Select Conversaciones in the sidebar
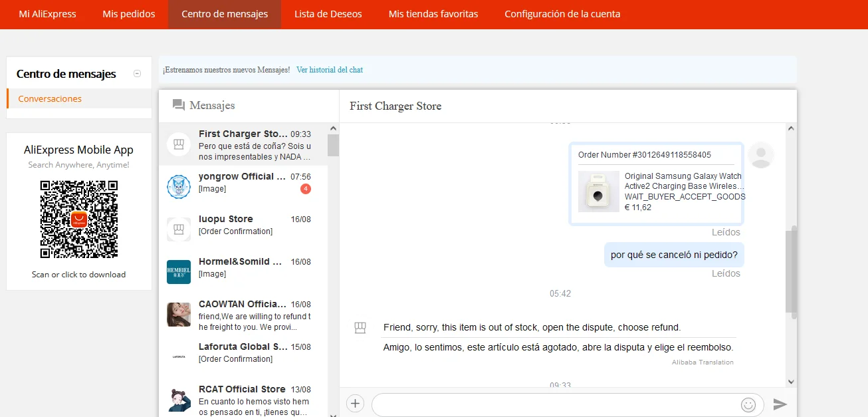Screen dimensions: 868x417 [x=50, y=98]
